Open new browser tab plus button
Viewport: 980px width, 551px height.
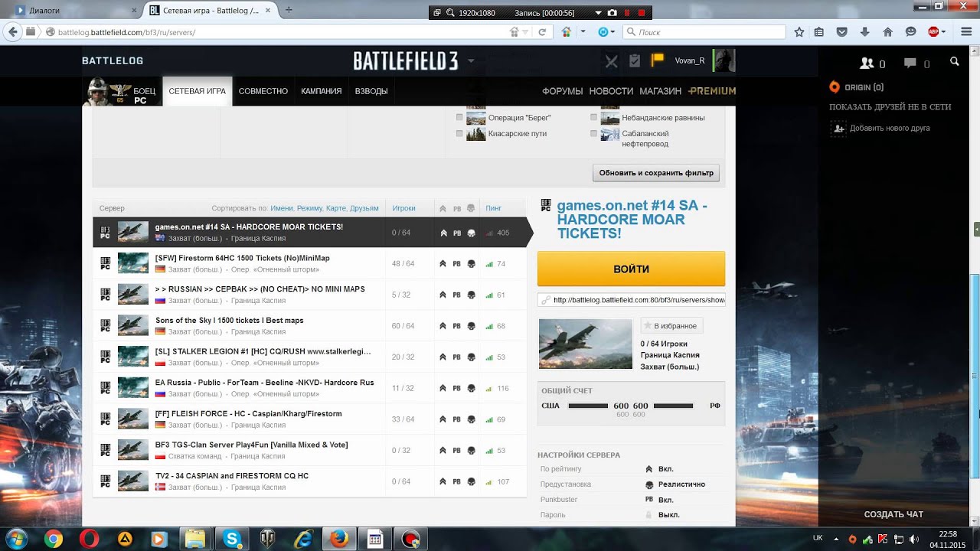(289, 10)
